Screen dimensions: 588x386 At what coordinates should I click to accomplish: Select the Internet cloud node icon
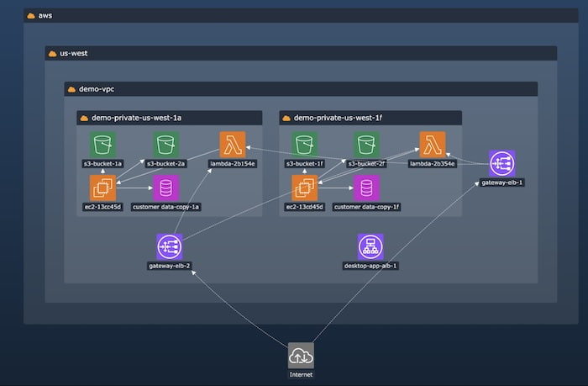coord(301,355)
